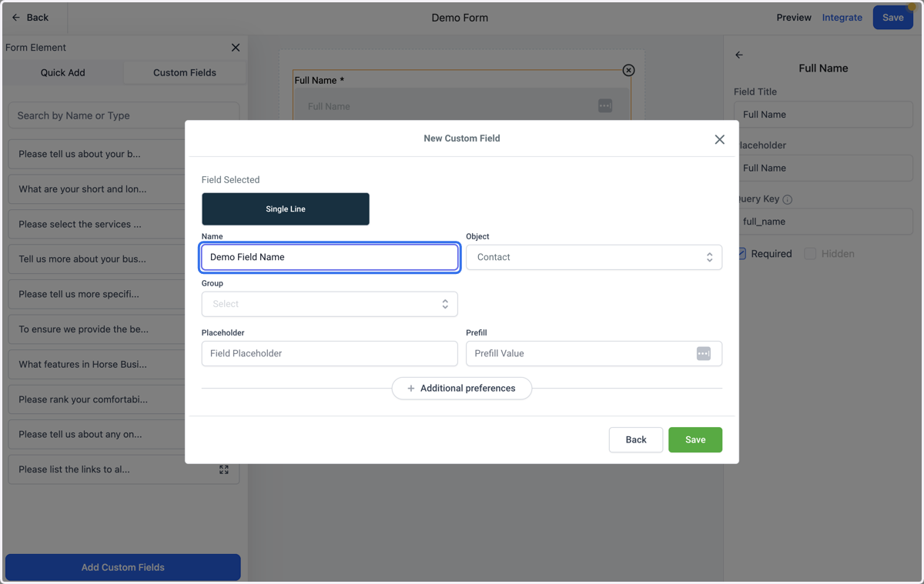Image resolution: width=924 pixels, height=584 pixels.
Task: Select 'Please tell us about your b...' field
Action: coord(124,154)
